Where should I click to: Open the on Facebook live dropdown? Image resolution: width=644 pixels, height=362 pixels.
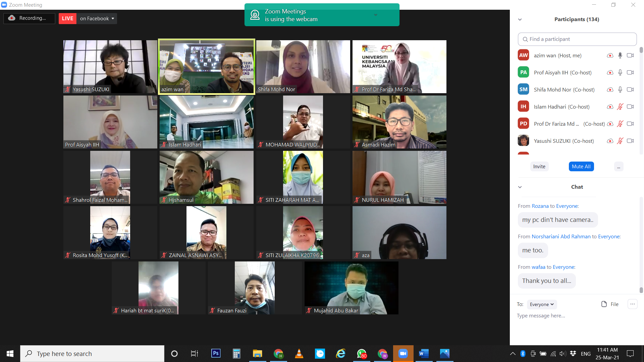tap(97, 18)
